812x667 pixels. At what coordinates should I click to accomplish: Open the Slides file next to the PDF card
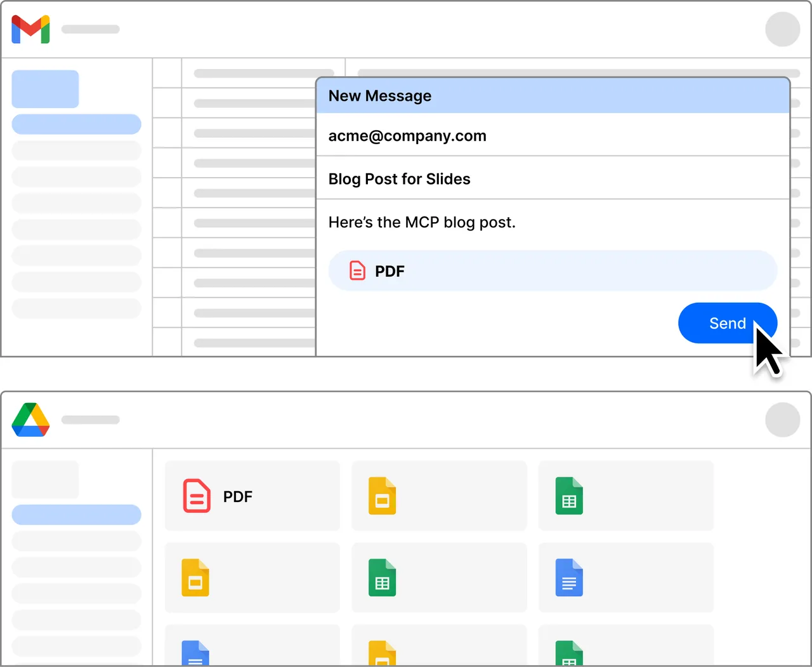tap(439, 496)
